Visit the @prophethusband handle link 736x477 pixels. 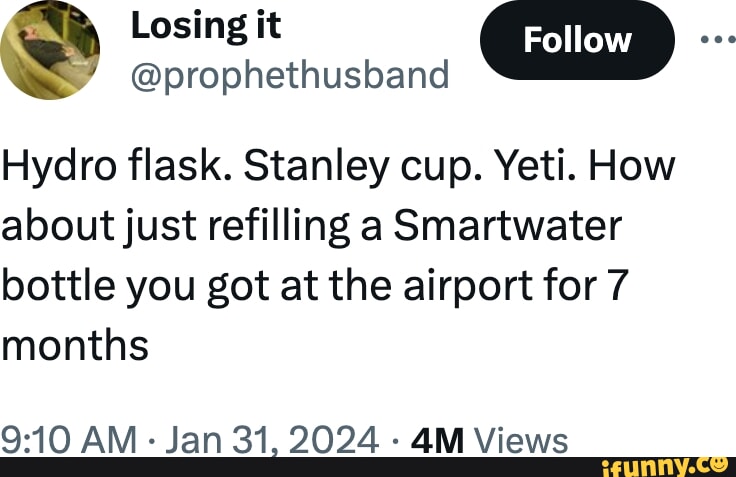[290, 74]
